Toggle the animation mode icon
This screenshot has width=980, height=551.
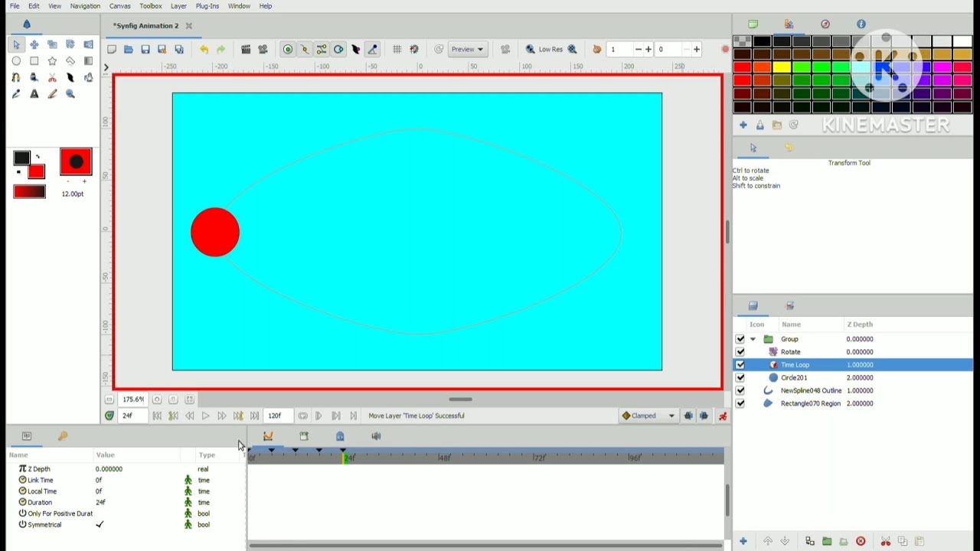(x=724, y=416)
